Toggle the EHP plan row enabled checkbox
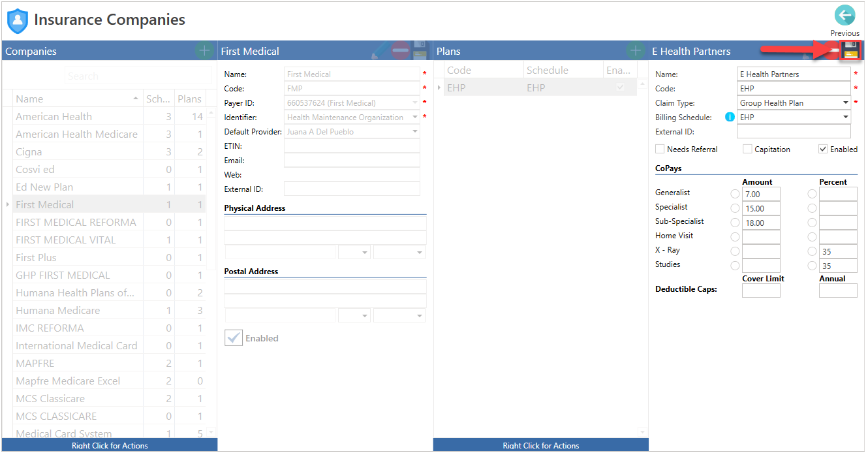868x455 pixels. [x=620, y=87]
